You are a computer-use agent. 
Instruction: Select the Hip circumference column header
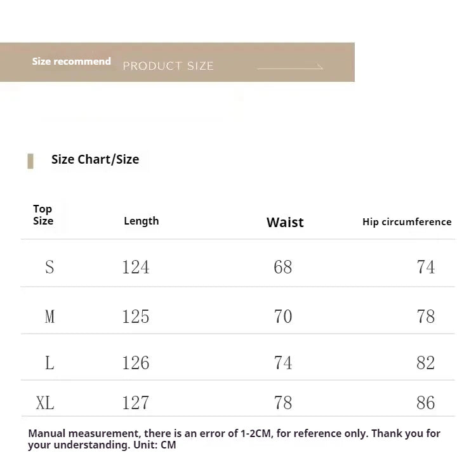(407, 222)
